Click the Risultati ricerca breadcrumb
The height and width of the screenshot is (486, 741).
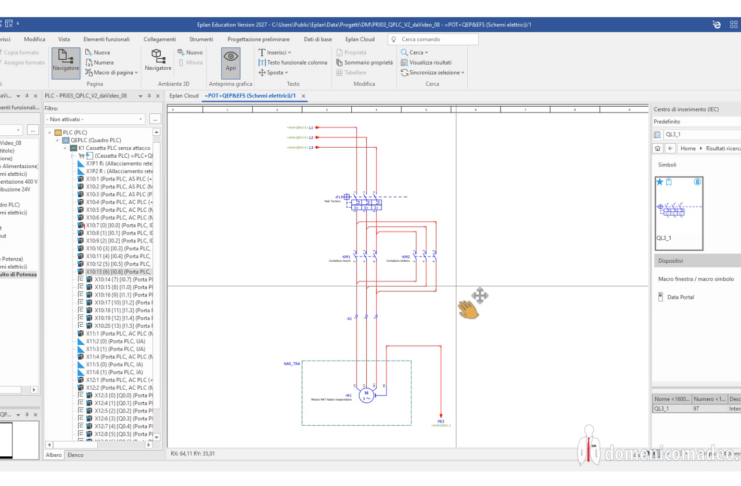coord(723,148)
